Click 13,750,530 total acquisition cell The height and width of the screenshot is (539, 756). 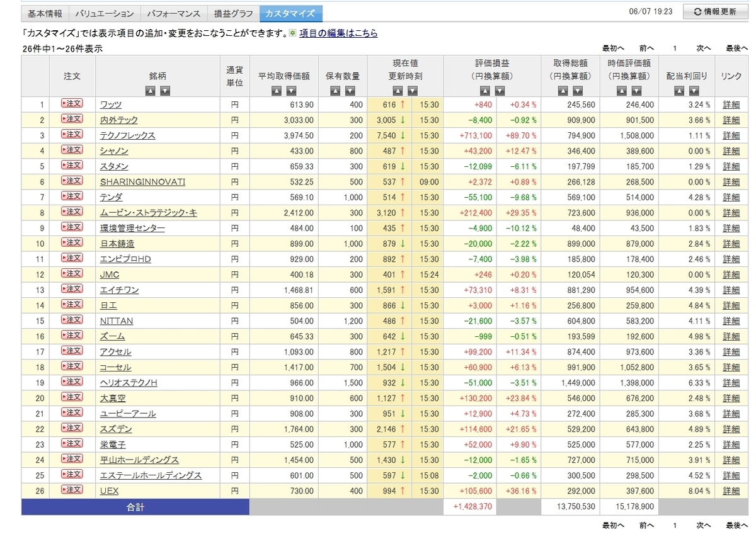pyautogui.click(x=570, y=507)
